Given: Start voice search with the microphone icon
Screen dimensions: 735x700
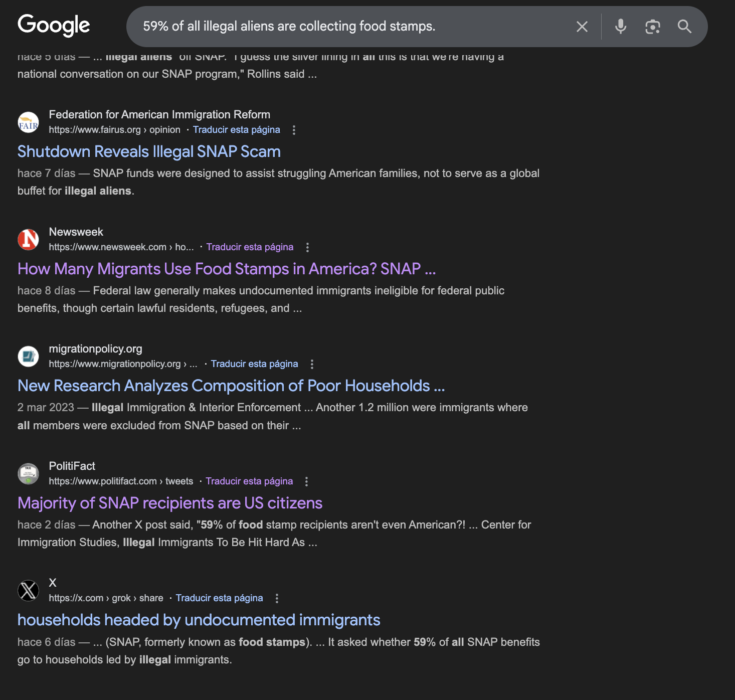Looking at the screenshot, I should point(621,27).
